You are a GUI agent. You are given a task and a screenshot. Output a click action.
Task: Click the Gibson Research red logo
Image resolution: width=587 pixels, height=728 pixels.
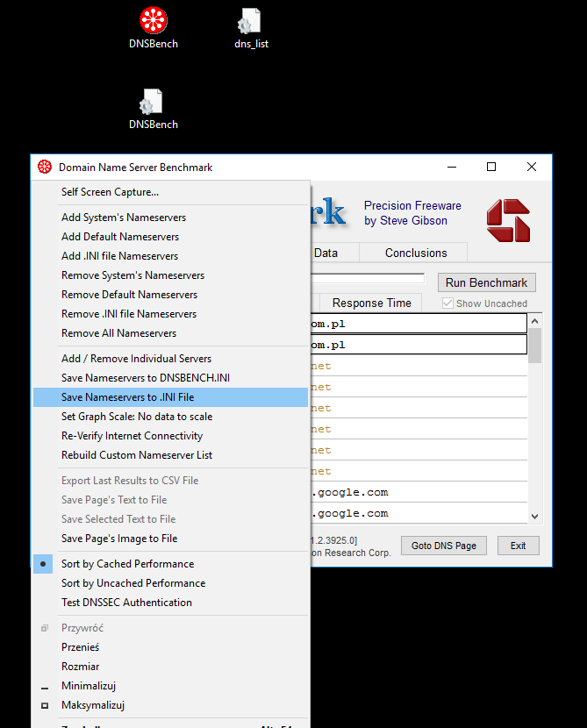[x=509, y=220]
